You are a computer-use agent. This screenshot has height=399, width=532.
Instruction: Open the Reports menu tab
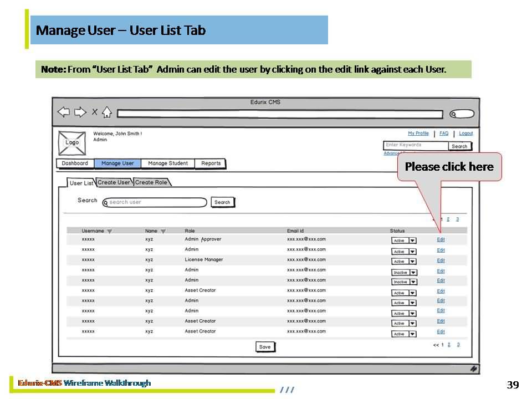211,163
